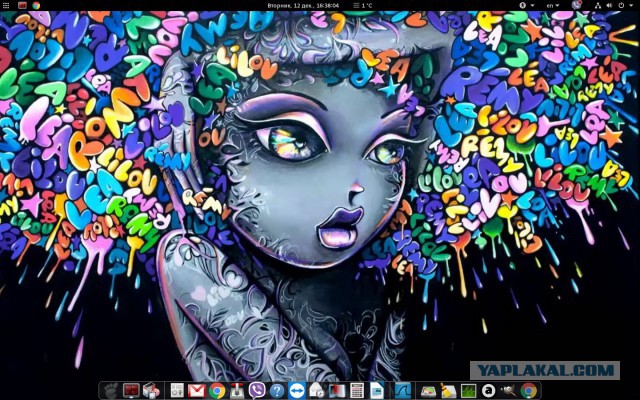
Task: Click the volume speaker icon
Action: coord(609,5)
